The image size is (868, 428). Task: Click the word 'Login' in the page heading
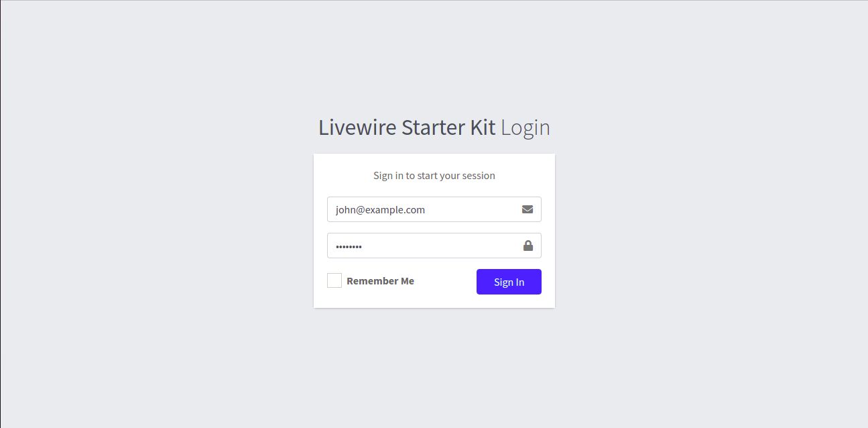pyautogui.click(x=525, y=127)
